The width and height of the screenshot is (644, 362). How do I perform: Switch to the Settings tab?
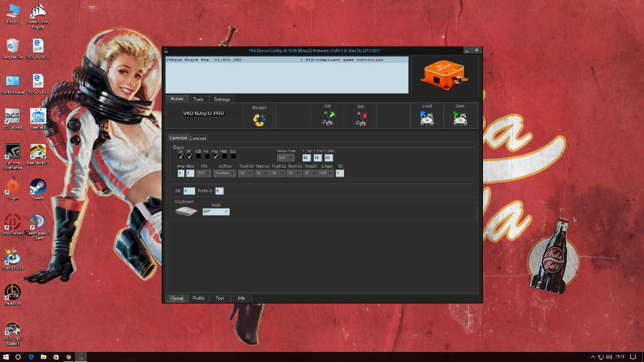tap(222, 99)
